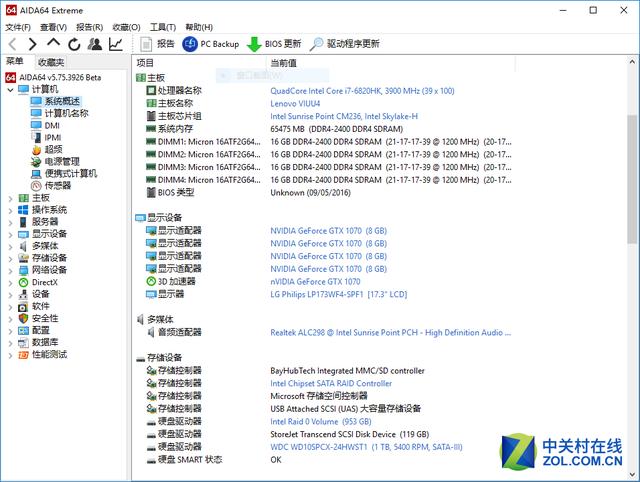Expand the 服务器 tree node
This screenshot has width=640, height=482.
10,223
